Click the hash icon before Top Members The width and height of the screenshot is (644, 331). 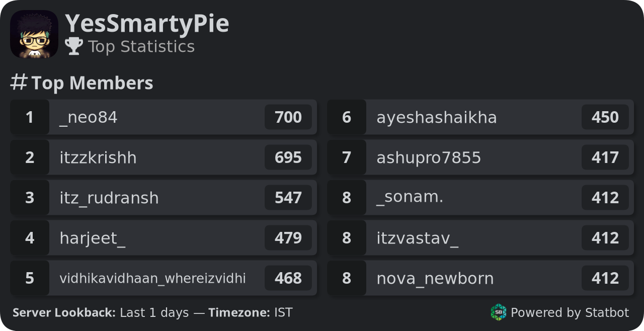[x=19, y=82]
